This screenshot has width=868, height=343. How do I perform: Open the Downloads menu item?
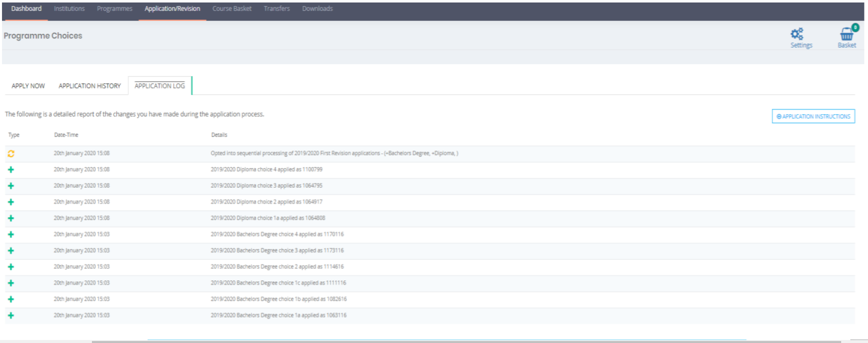pyautogui.click(x=317, y=9)
